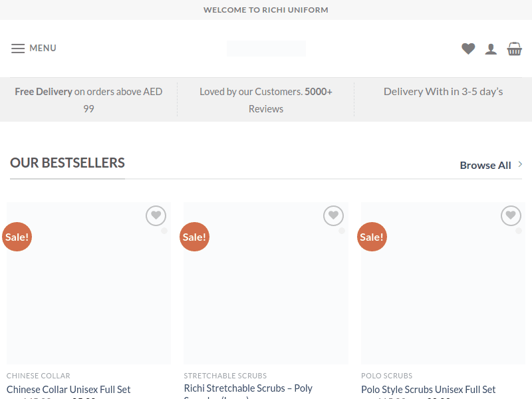The width and height of the screenshot is (532, 399).
Task: Open the hamburger Menu
Action: 33,49
